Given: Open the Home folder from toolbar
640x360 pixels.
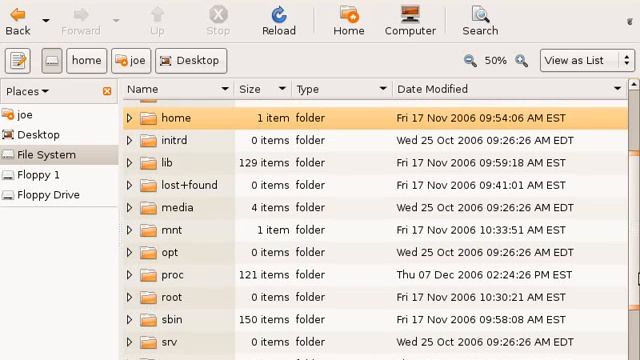Looking at the screenshot, I should coord(349,21).
